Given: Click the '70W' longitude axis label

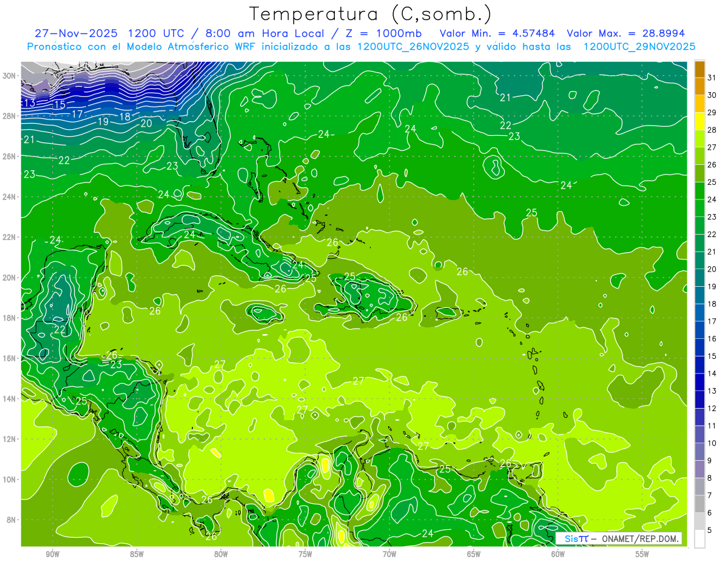Looking at the screenshot, I should (389, 554).
